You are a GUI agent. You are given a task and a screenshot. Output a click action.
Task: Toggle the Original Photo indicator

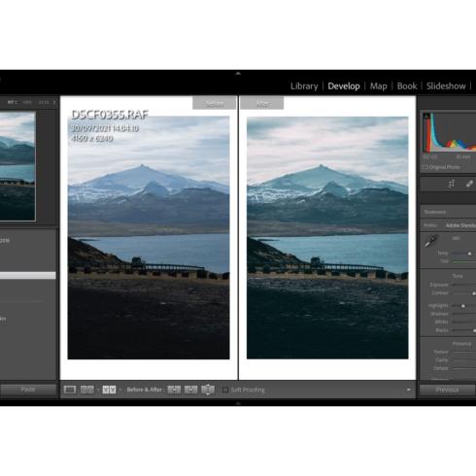pyautogui.click(x=425, y=167)
